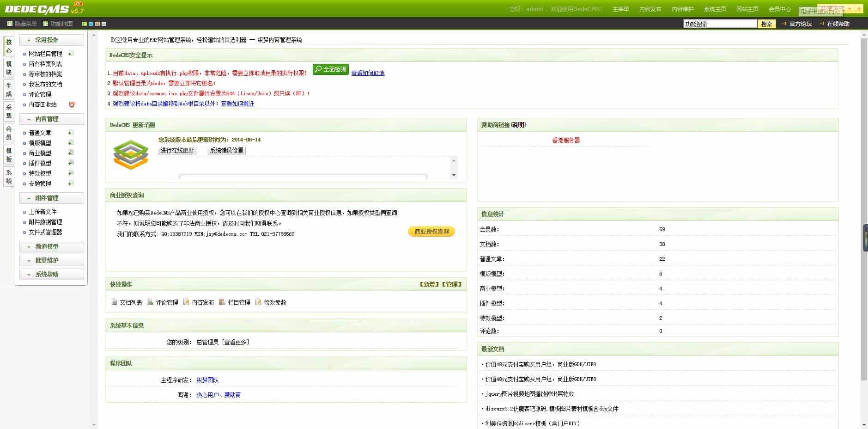This screenshot has width=868, height=429.
Task: Switch to the 模块 vertical tab
Action: tap(9, 67)
